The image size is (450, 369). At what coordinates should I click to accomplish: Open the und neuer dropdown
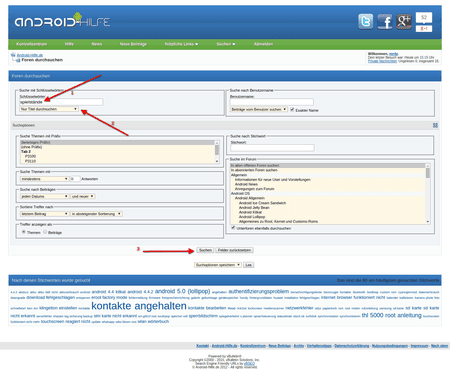83,196
